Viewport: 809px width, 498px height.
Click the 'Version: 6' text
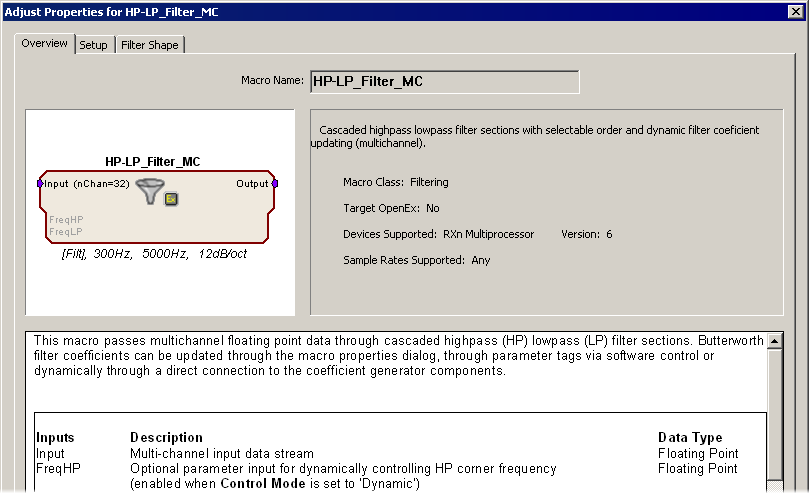tap(587, 234)
